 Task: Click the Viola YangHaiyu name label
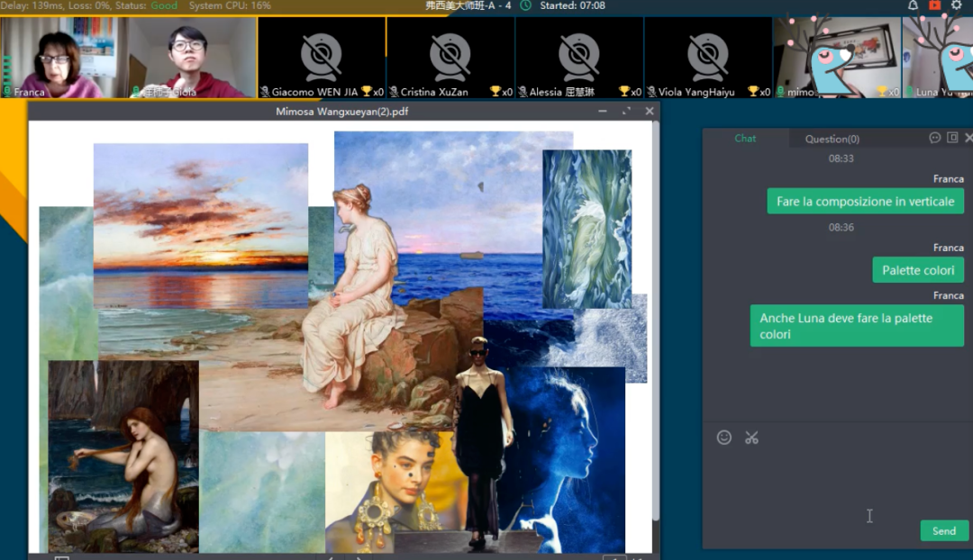coord(696,92)
